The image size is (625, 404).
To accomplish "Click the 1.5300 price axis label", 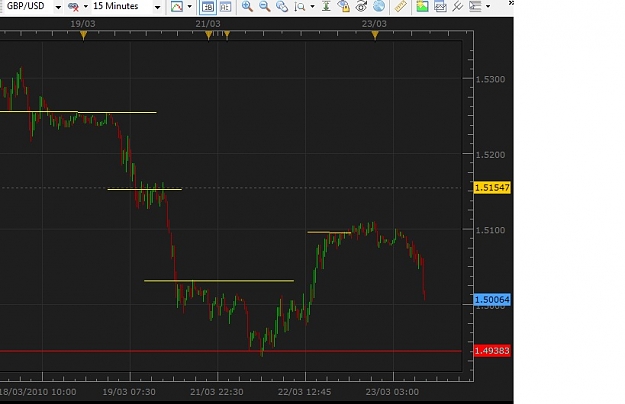I will coord(490,79).
